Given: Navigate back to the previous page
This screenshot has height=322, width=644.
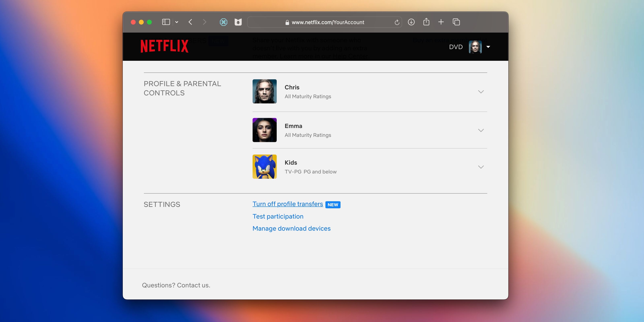Looking at the screenshot, I should [190, 22].
